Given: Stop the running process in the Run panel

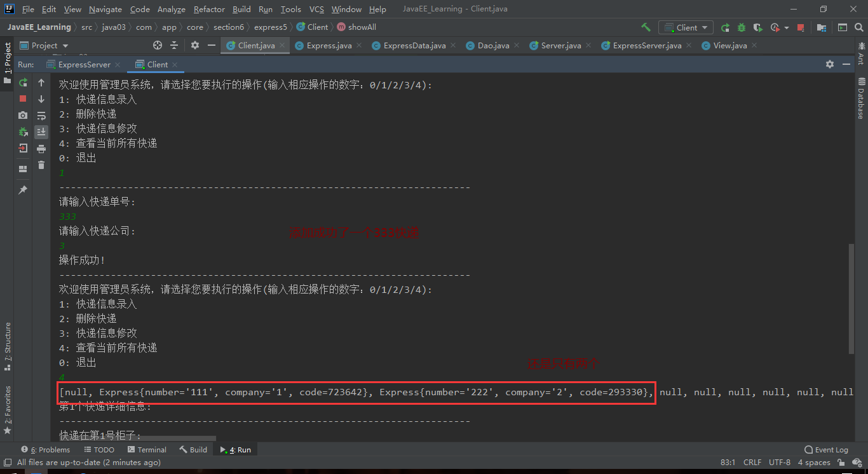Looking at the screenshot, I should [23, 98].
